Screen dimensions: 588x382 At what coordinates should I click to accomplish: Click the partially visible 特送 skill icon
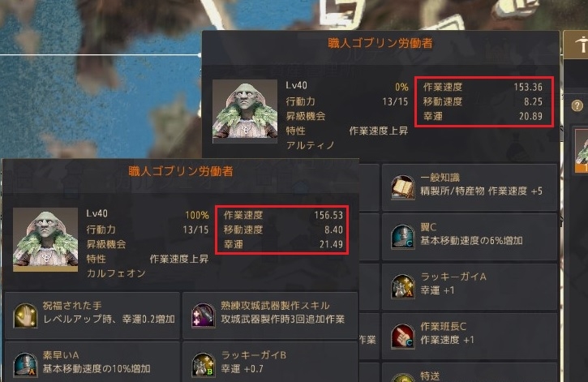(403, 377)
